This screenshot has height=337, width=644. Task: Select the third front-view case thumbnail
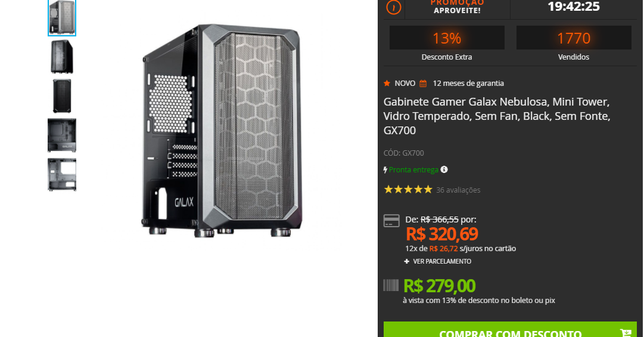click(62, 96)
